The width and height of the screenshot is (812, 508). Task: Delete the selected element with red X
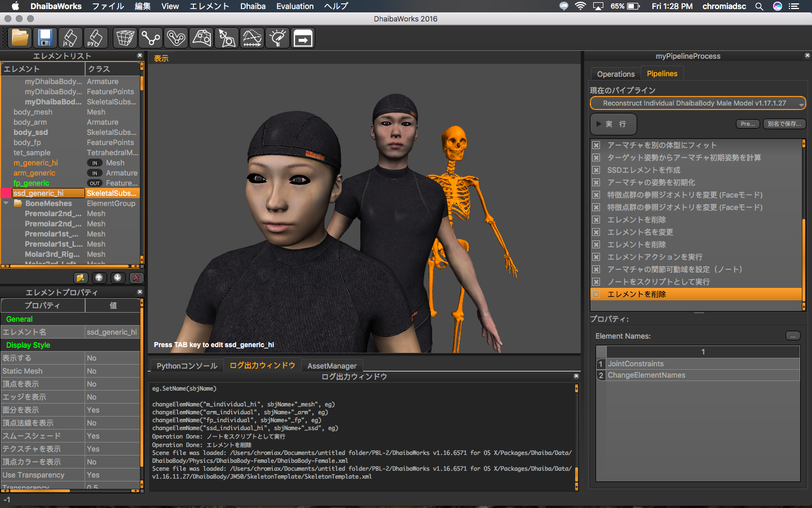[x=136, y=278]
